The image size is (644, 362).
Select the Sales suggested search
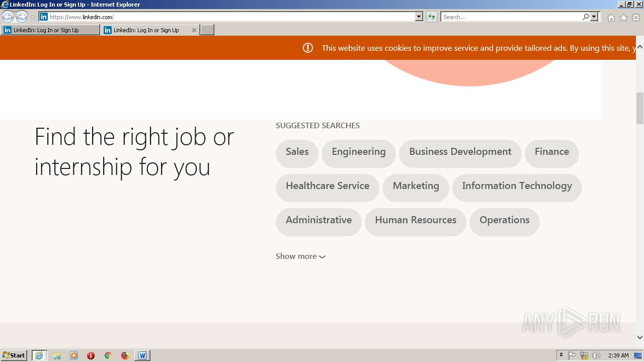(297, 153)
